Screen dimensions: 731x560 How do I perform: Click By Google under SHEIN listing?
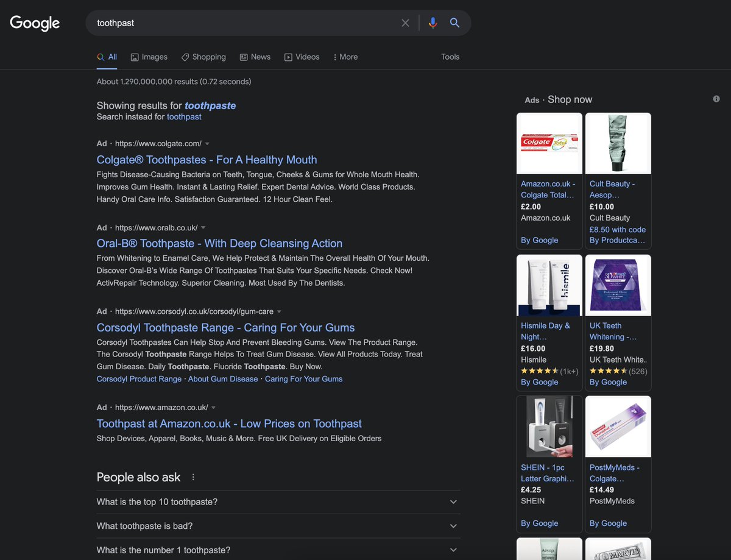point(540,523)
